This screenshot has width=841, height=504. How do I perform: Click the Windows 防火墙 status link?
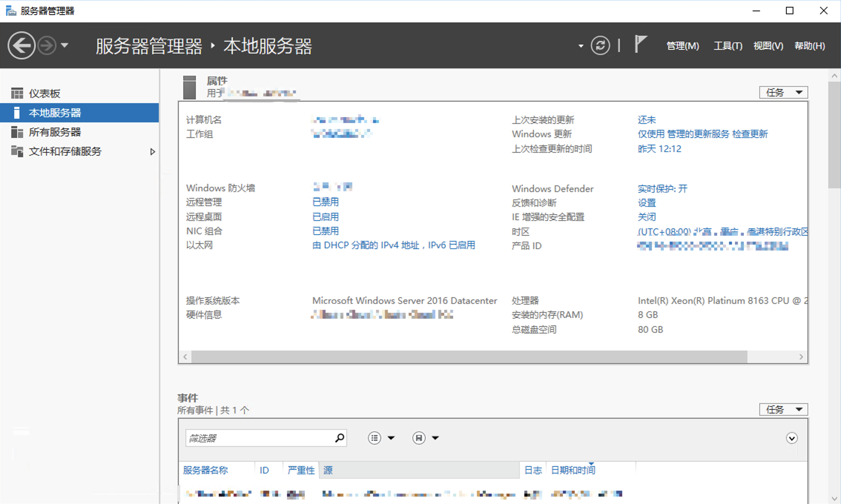point(332,187)
